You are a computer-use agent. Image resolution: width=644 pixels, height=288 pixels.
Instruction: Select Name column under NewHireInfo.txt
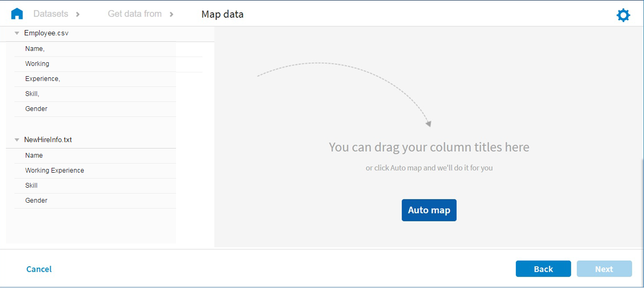click(34, 156)
